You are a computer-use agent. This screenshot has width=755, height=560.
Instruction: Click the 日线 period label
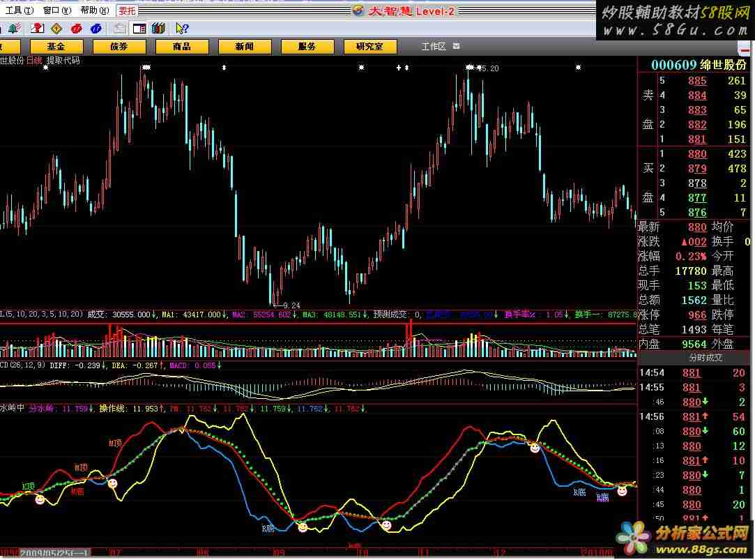(x=34, y=61)
